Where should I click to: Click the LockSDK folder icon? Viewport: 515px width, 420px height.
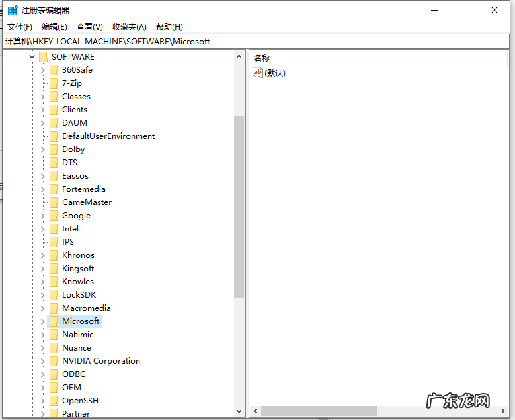pos(54,295)
